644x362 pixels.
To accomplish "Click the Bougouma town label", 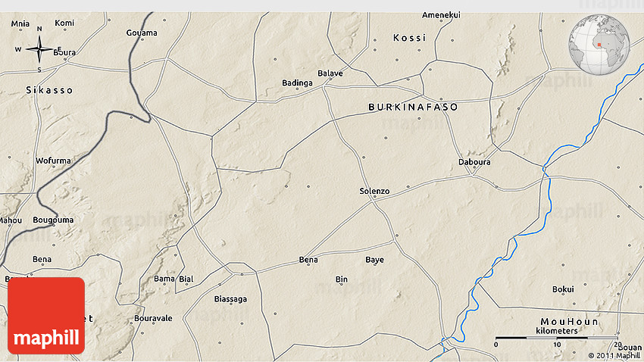I will [x=54, y=220].
